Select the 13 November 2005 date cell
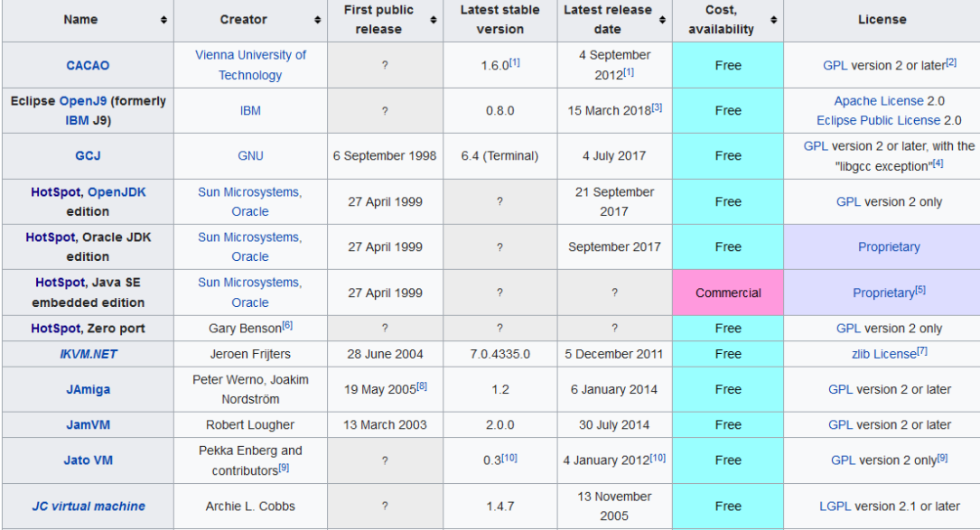Image resolution: width=980 pixels, height=530 pixels. tap(614, 507)
